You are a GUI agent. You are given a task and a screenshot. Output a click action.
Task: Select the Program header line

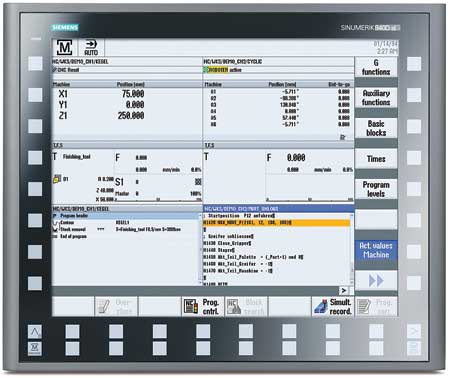pyautogui.click(x=127, y=216)
